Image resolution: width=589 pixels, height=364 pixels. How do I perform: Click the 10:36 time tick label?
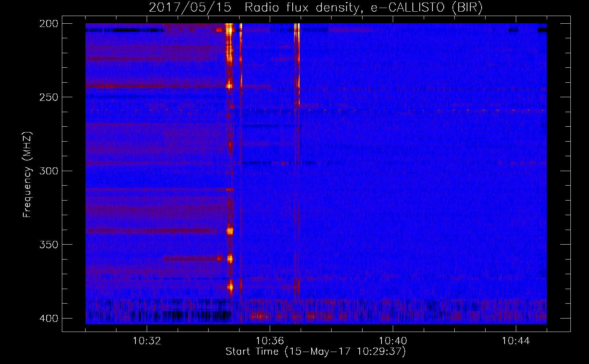(270, 341)
